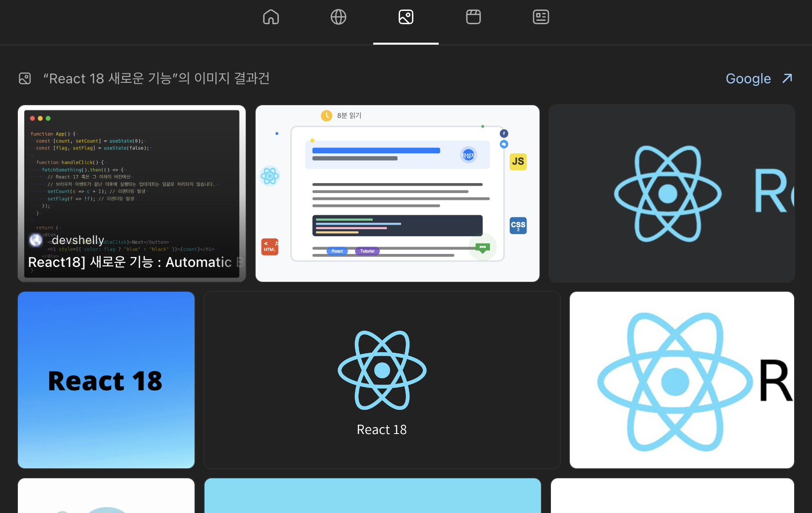Open devshelly Automatic Batching code thumbnail
The image size is (812, 513).
coord(132,193)
